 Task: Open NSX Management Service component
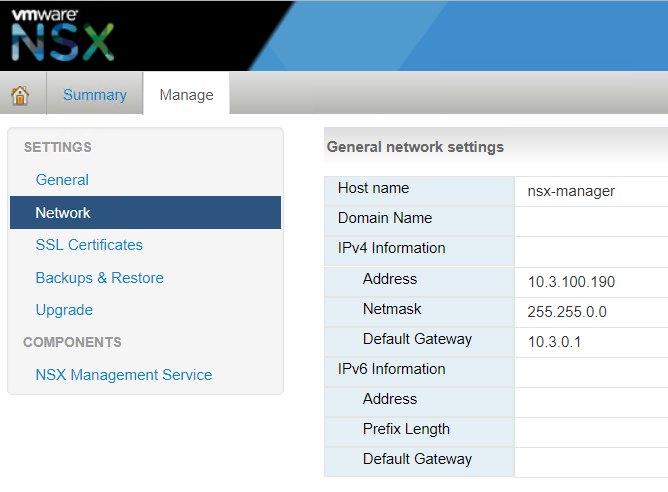click(x=124, y=375)
